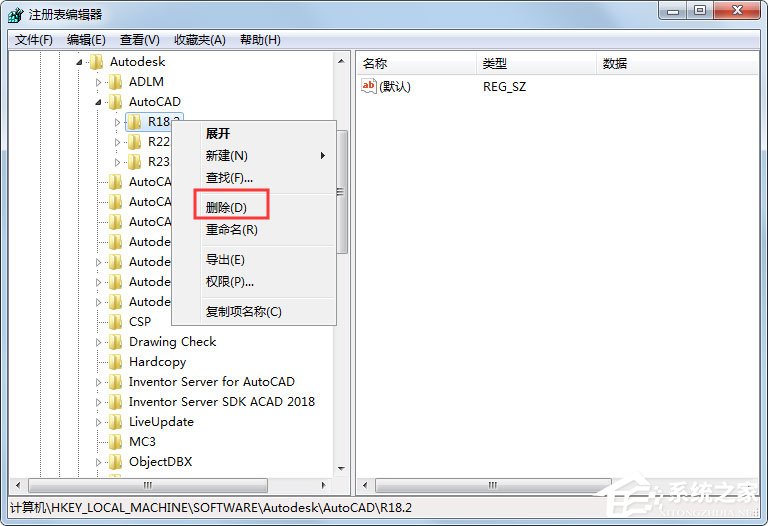
Task: Click the ab string value icon beside (默认)
Action: click(x=368, y=86)
